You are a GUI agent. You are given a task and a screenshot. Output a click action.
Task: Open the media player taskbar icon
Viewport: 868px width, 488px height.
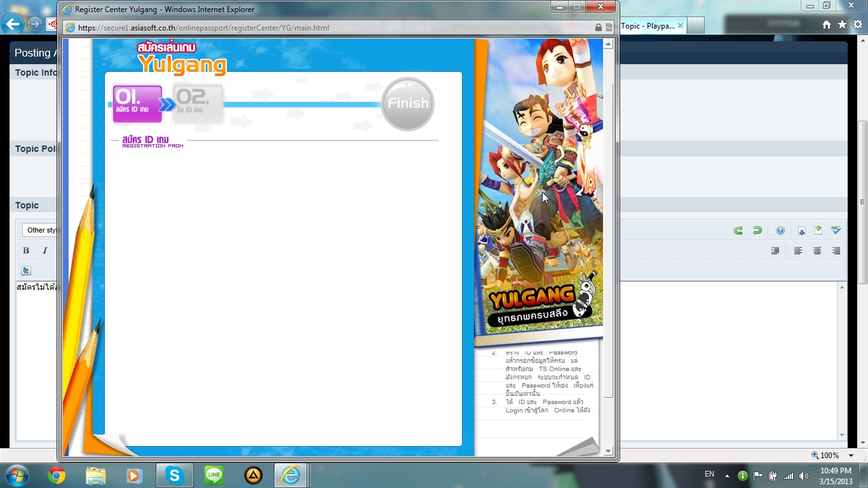[x=134, y=475]
